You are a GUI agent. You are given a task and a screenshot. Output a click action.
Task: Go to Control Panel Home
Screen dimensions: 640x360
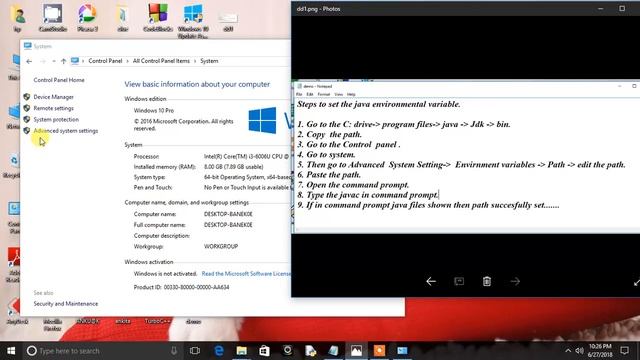tap(59, 80)
